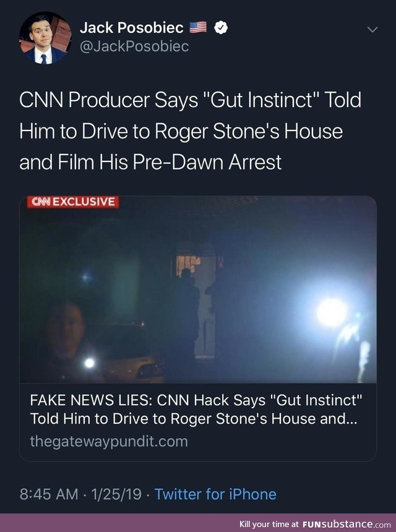This screenshot has width=396, height=532.
Task: Open the CNN Exclusive preview image
Action: (198, 290)
